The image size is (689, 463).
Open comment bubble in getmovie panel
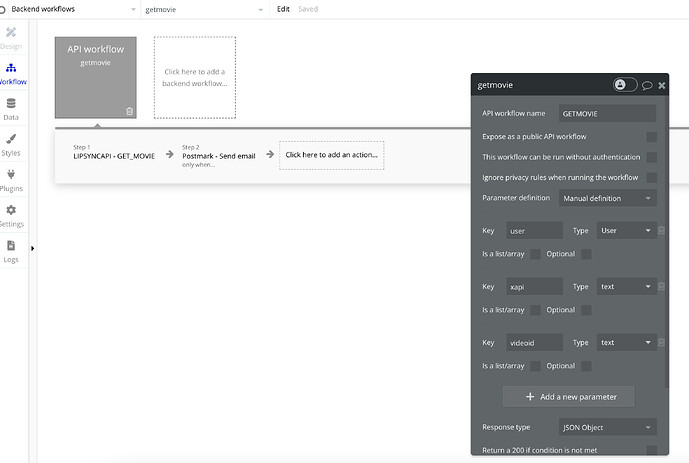[647, 85]
